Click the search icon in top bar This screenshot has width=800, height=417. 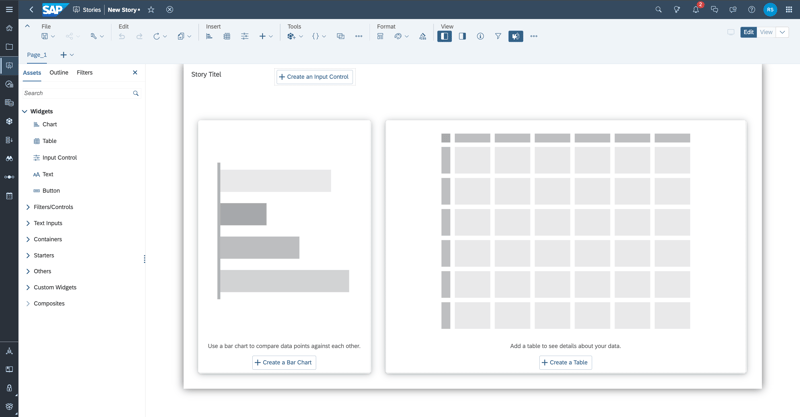[658, 9]
